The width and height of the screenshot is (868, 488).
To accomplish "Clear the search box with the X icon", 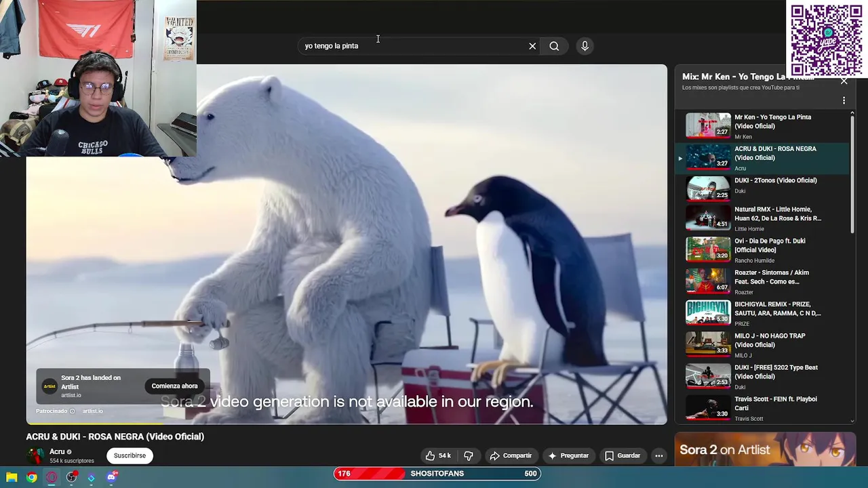I will (532, 46).
